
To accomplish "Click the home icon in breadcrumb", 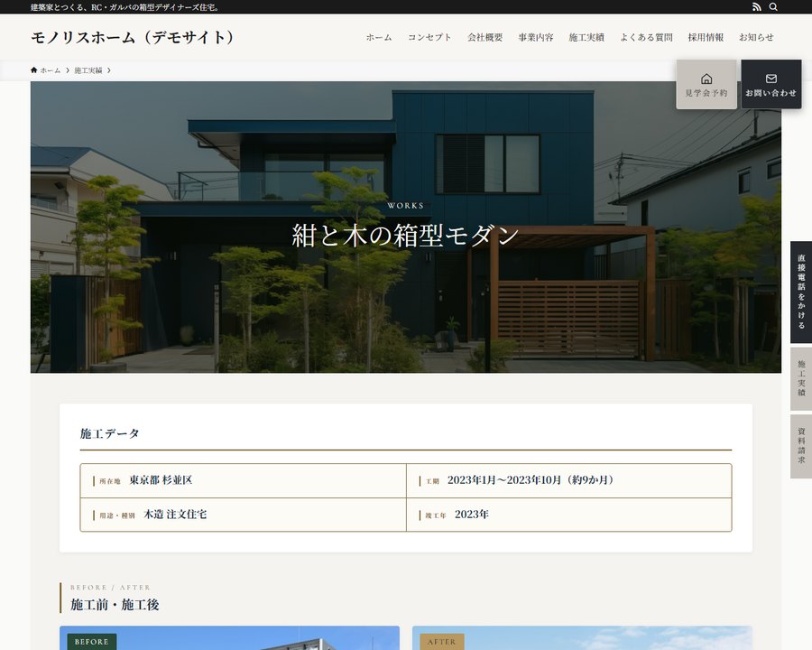I will pos(34,70).
